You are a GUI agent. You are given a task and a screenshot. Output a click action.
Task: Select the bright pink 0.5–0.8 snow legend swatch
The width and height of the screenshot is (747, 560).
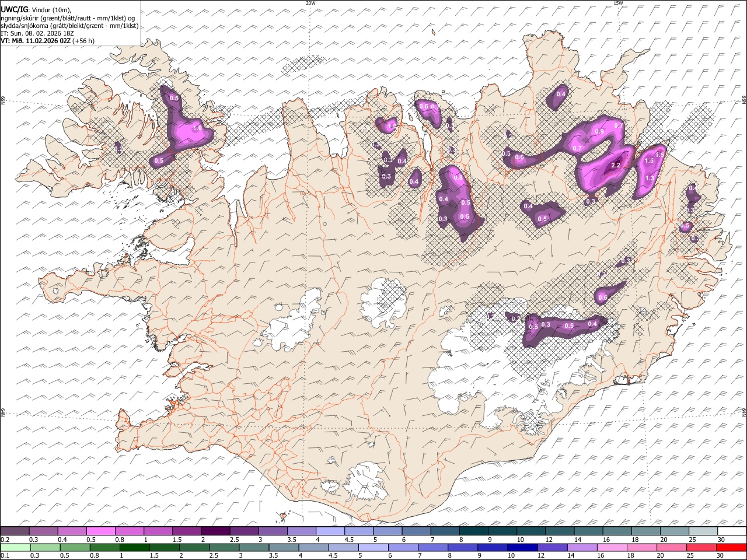click(x=101, y=531)
